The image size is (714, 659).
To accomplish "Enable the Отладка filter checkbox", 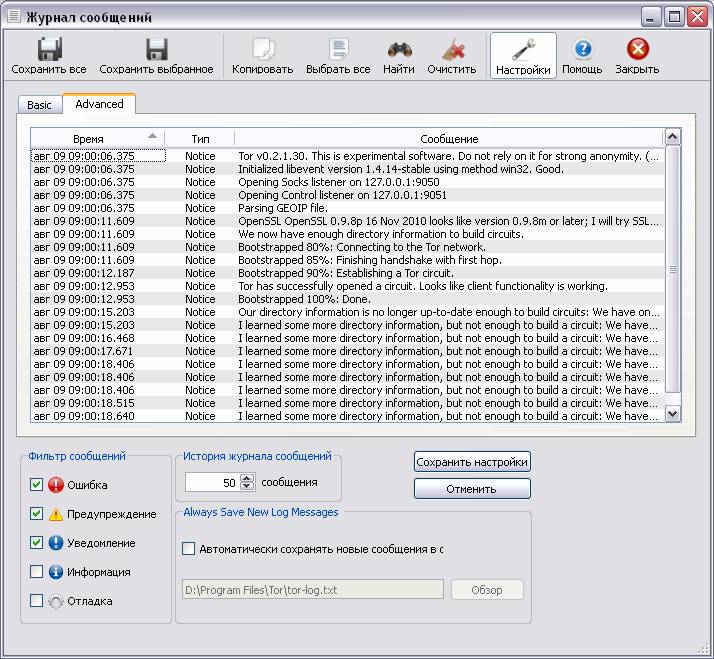I will 37,601.
